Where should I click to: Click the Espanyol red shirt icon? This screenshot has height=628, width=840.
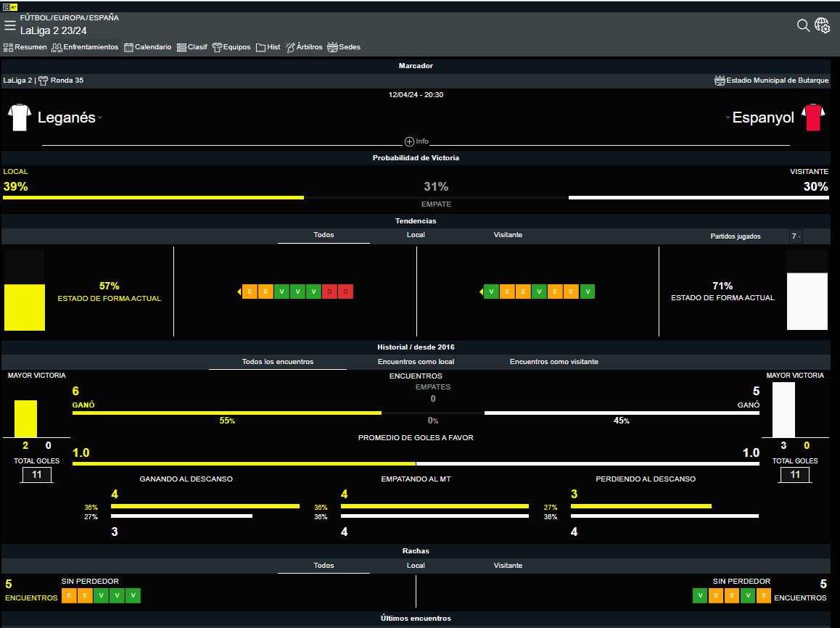click(x=812, y=117)
